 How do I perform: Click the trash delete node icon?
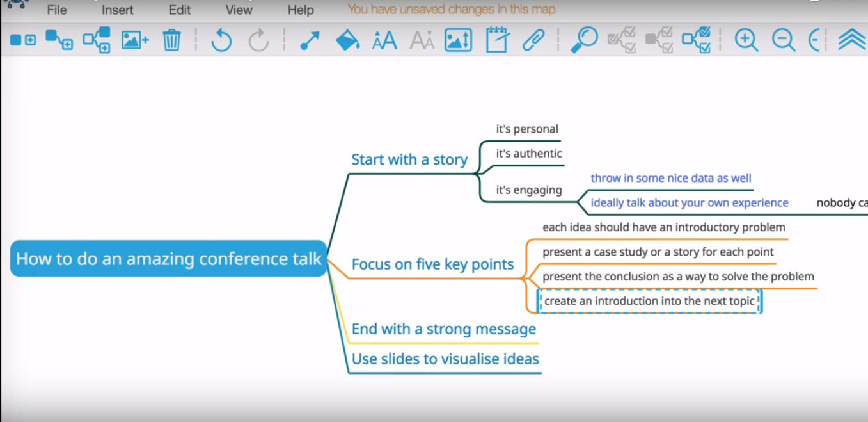171,40
